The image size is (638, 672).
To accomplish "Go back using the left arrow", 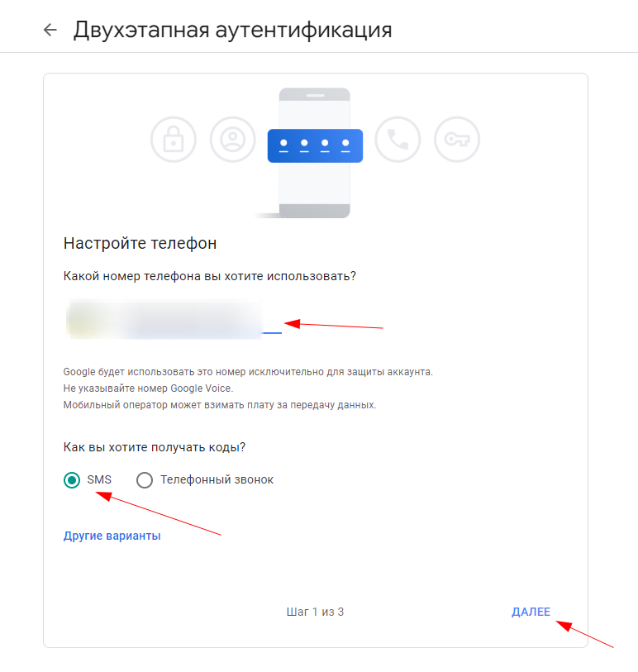I will click(x=50, y=30).
